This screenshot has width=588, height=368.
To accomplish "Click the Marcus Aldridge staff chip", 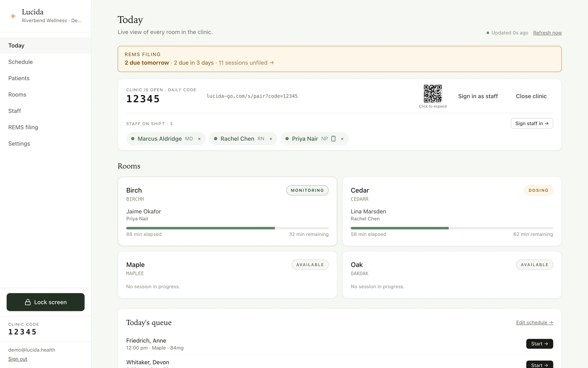I will [166, 139].
